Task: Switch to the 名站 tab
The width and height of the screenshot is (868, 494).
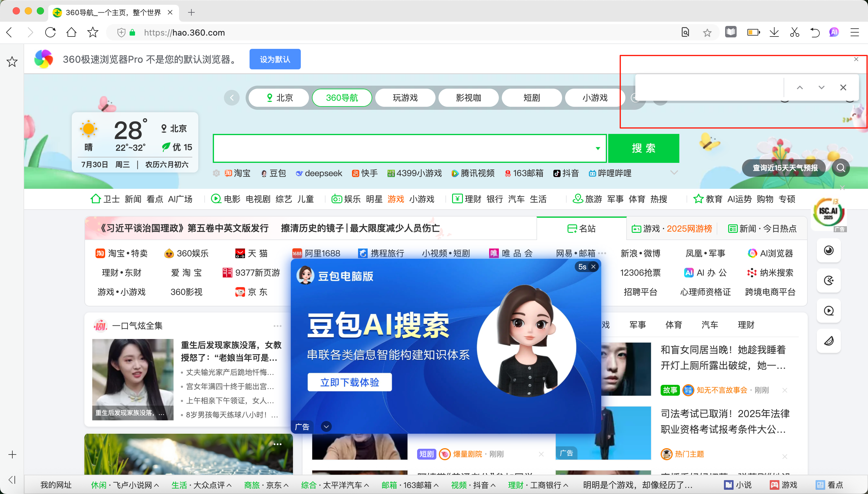Action: (x=581, y=228)
